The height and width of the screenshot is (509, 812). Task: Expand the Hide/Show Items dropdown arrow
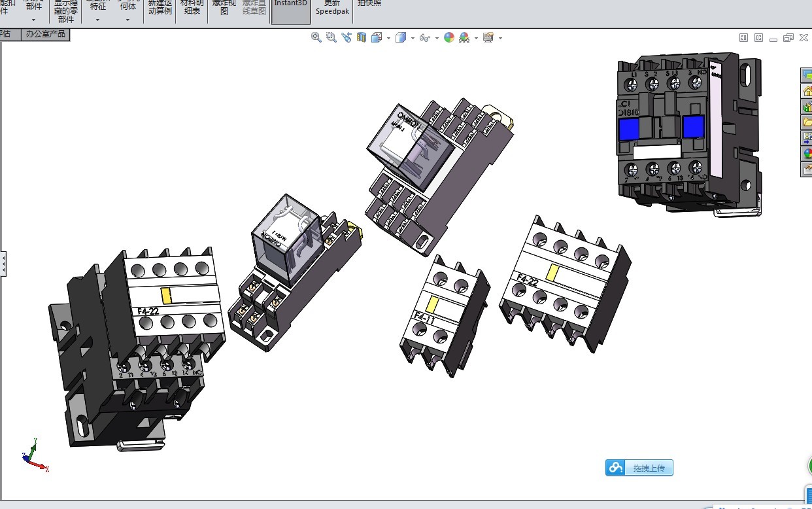pos(437,39)
